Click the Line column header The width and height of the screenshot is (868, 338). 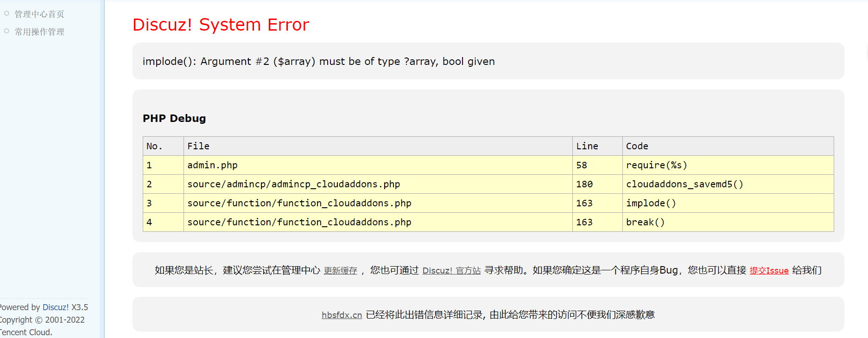click(x=597, y=146)
